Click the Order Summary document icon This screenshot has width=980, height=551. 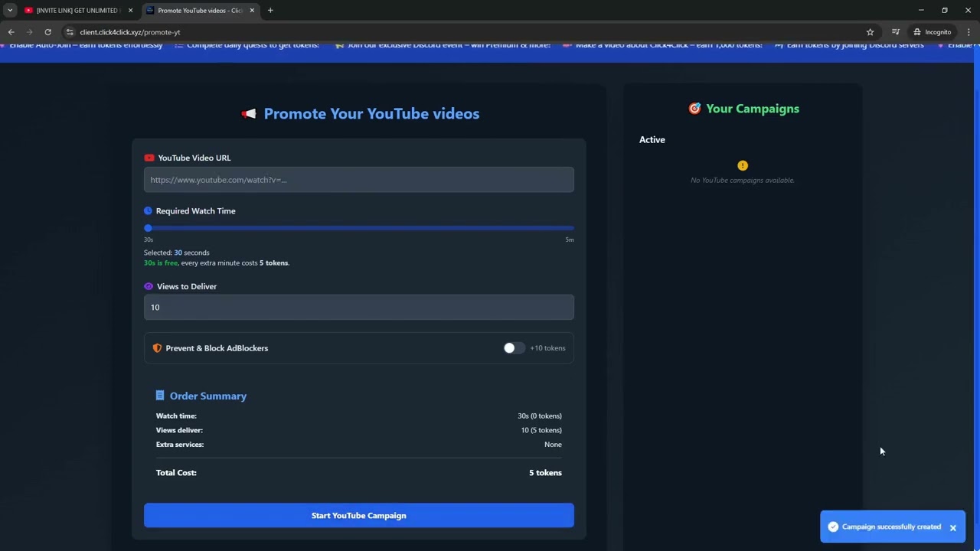click(159, 396)
